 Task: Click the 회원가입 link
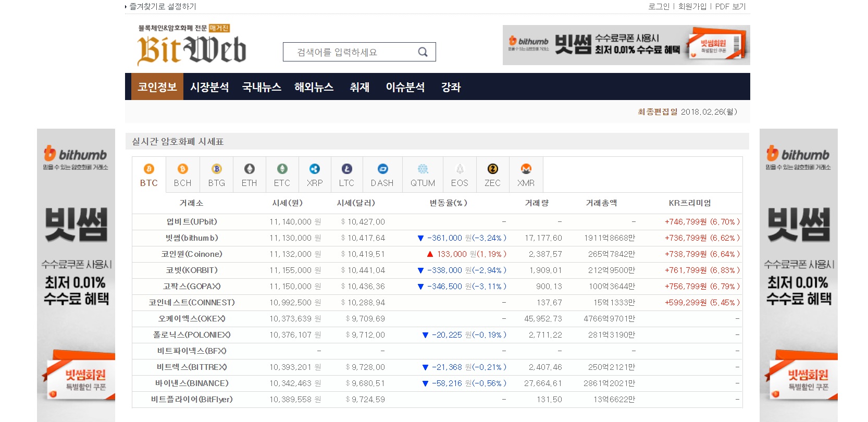click(692, 6)
